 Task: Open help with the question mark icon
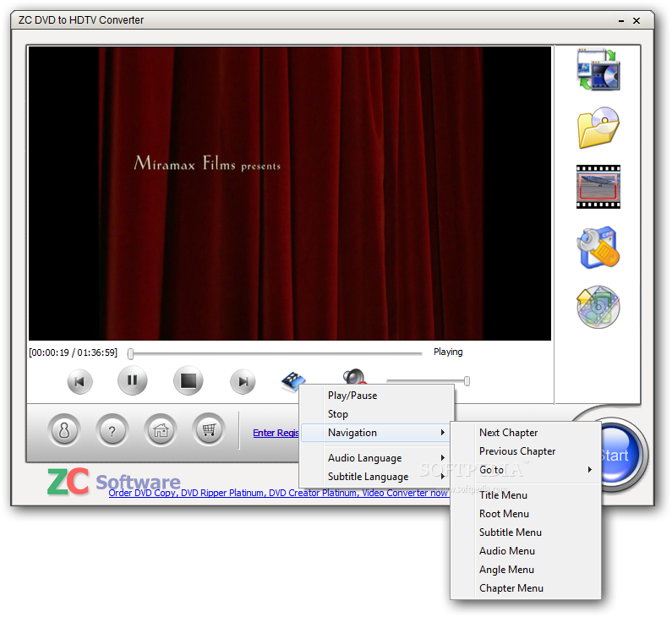[112, 430]
